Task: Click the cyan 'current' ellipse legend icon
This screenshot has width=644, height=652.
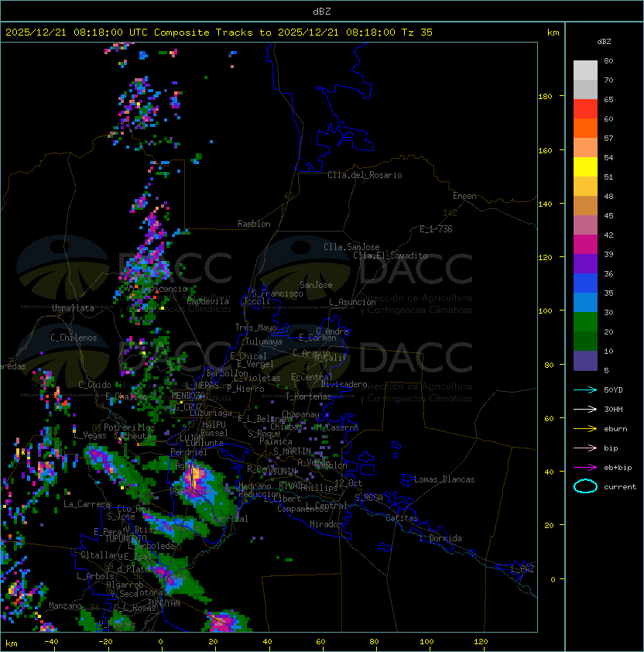Action: click(x=585, y=486)
